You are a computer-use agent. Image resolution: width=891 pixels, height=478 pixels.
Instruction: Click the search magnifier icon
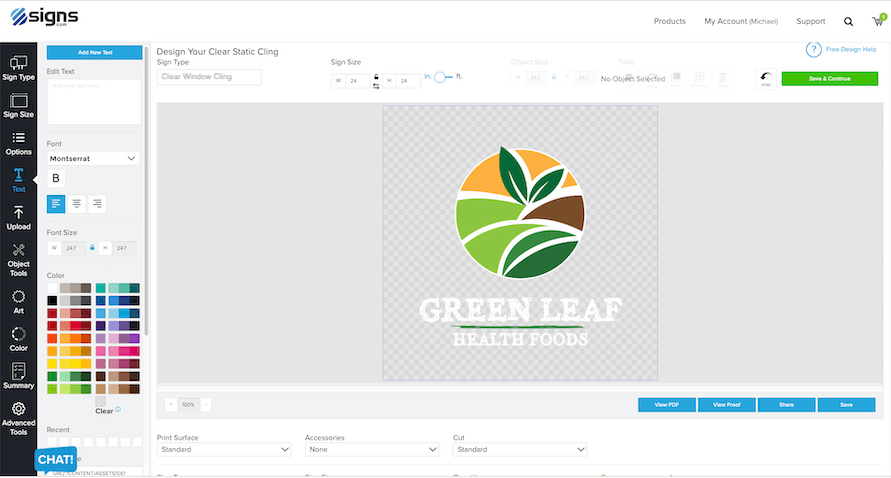(848, 21)
